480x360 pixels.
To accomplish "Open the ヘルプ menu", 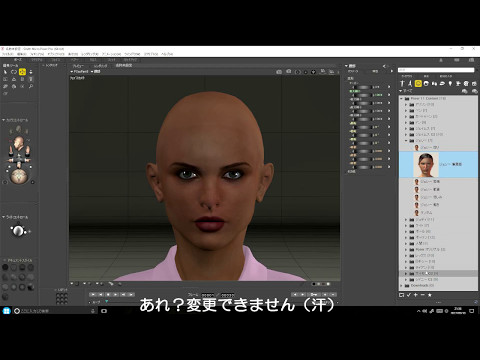I will tap(167, 54).
